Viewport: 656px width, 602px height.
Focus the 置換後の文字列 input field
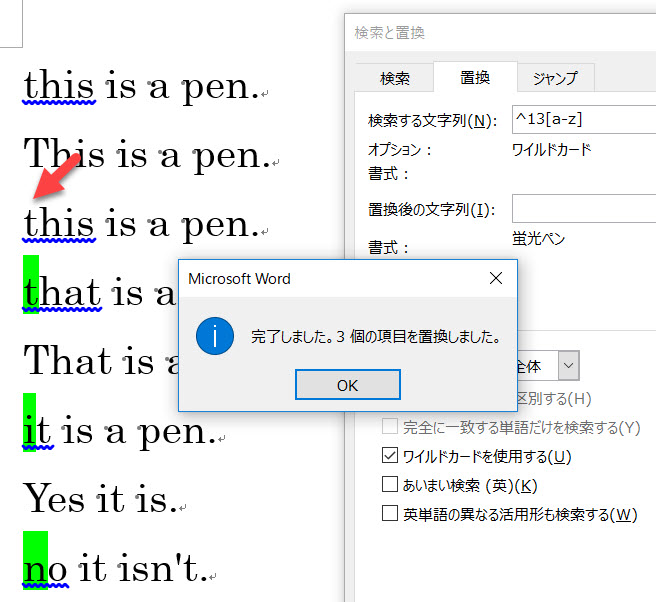(x=583, y=209)
